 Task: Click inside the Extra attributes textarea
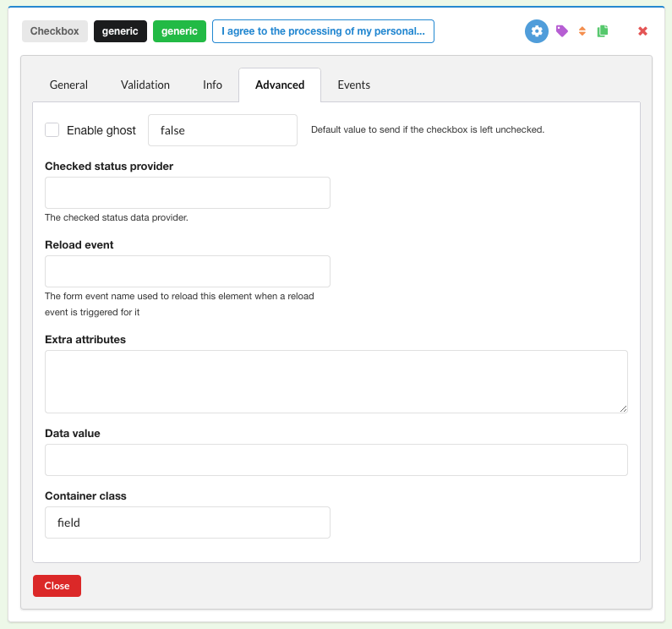336,381
